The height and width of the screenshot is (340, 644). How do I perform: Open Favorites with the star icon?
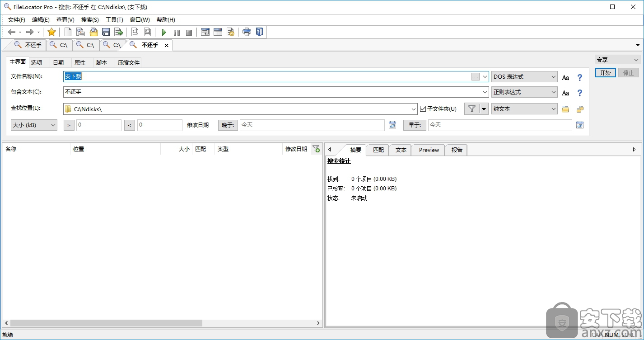(x=51, y=32)
